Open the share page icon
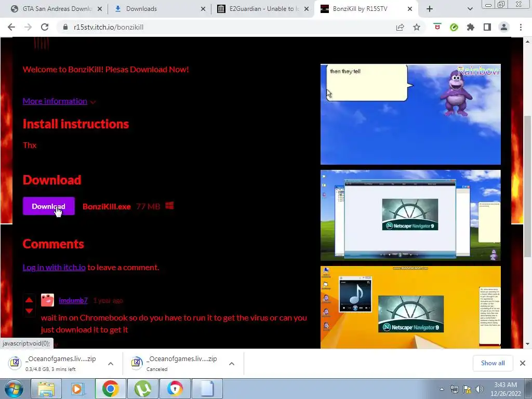Viewport: 532px width, 399px height. pyautogui.click(x=400, y=27)
